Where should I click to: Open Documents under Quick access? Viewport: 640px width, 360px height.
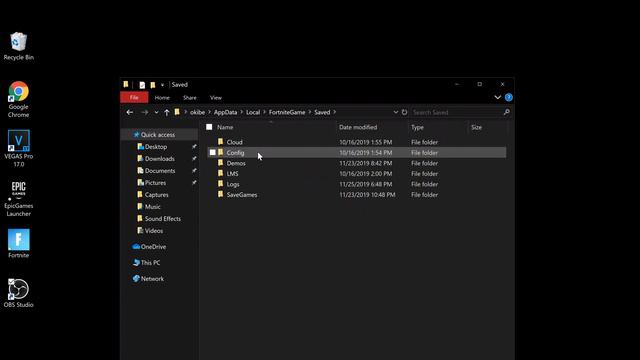(x=156, y=171)
